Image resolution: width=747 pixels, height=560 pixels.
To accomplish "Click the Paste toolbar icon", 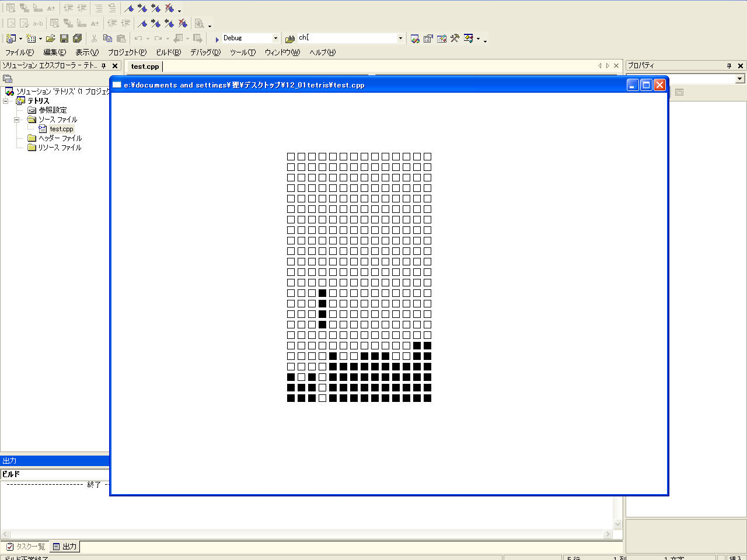I will pyautogui.click(x=121, y=38).
